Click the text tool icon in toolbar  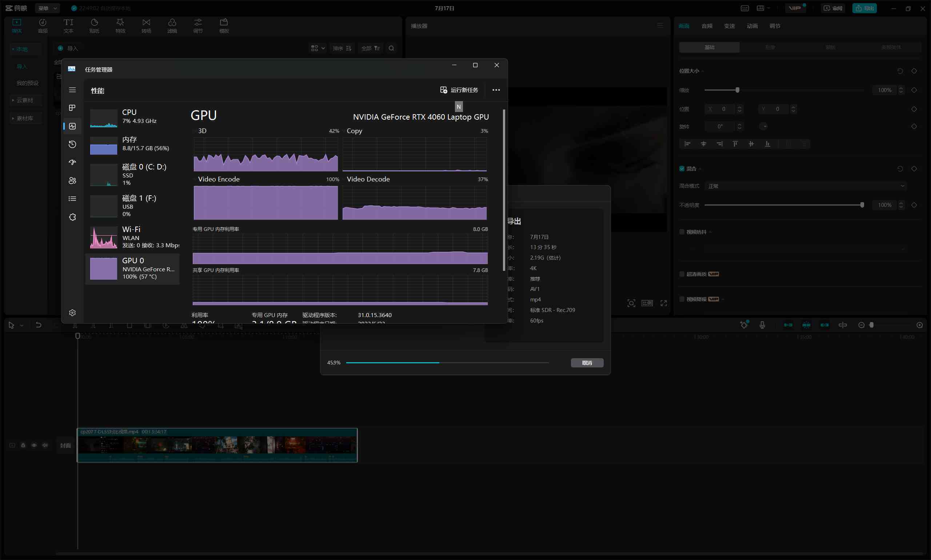tap(68, 25)
